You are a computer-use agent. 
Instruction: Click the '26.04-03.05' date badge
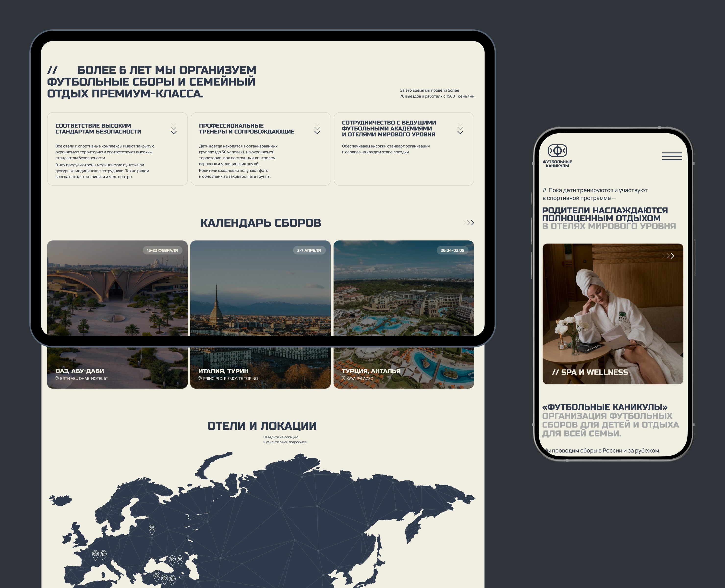(x=452, y=250)
